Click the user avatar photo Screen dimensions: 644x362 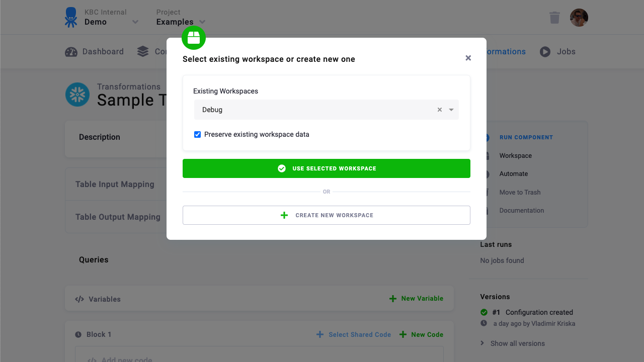579,17
